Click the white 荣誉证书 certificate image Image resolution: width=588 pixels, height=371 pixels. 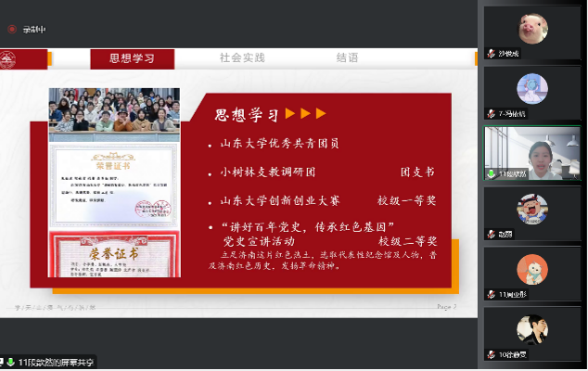[x=114, y=185]
